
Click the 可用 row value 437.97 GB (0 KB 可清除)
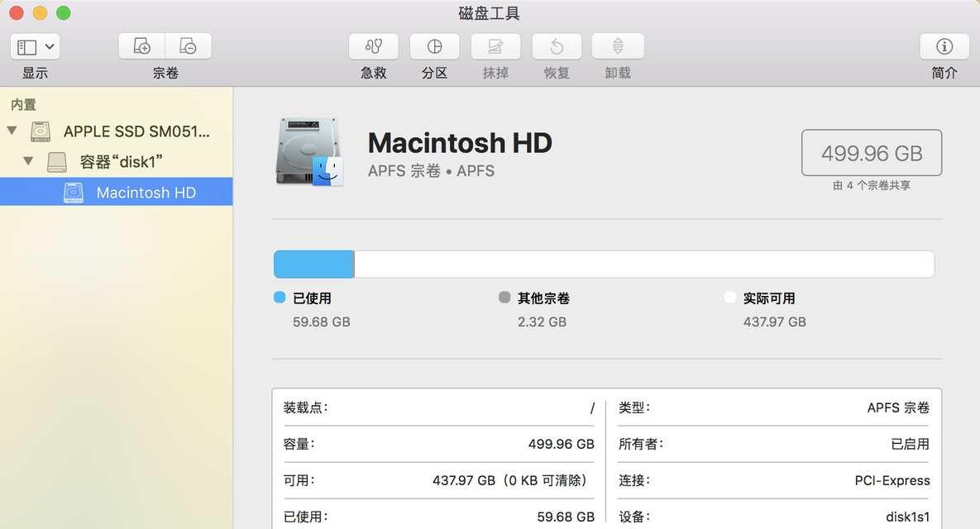pos(511,480)
